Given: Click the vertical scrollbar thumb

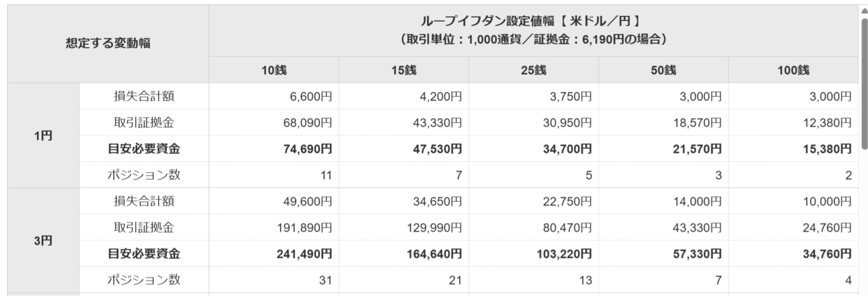Looking at the screenshot, I should [864, 83].
